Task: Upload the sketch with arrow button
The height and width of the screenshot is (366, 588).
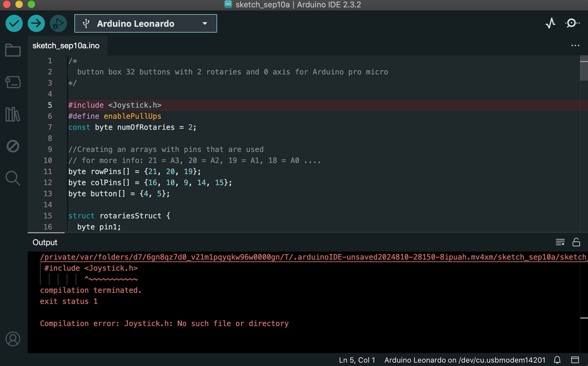Action: pos(36,23)
